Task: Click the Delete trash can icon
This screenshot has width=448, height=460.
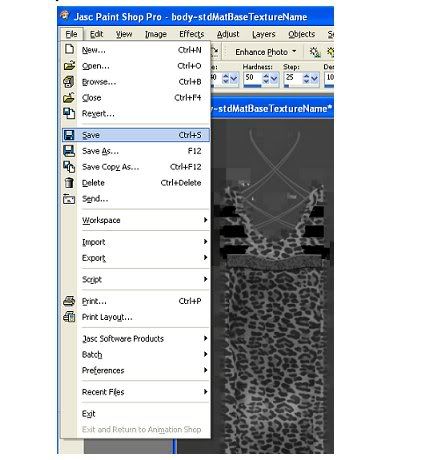Action: pyautogui.click(x=69, y=183)
